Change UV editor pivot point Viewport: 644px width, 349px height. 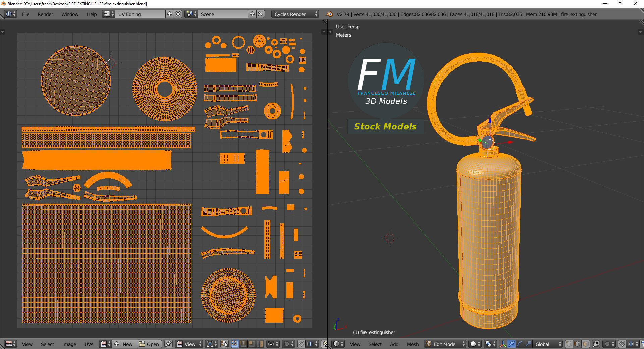point(212,344)
